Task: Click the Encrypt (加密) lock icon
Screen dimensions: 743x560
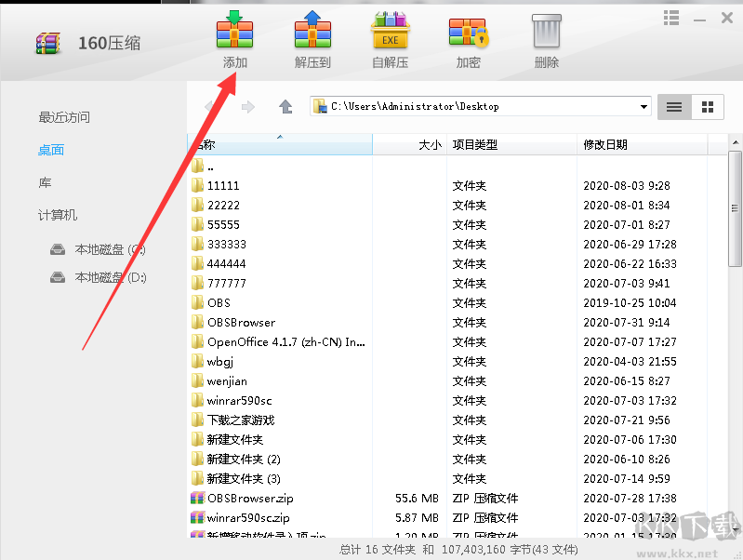Action: point(468,33)
